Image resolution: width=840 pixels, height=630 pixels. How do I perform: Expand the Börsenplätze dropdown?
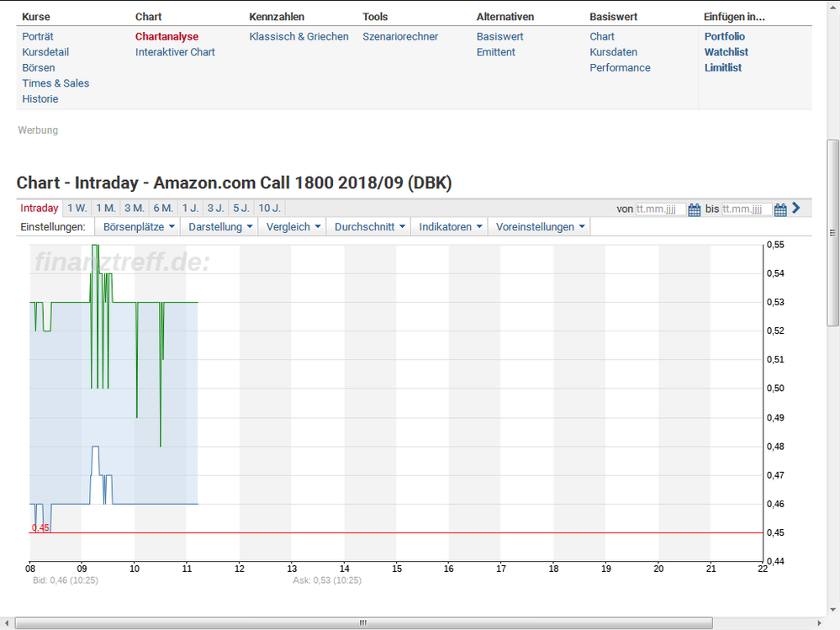click(x=139, y=227)
